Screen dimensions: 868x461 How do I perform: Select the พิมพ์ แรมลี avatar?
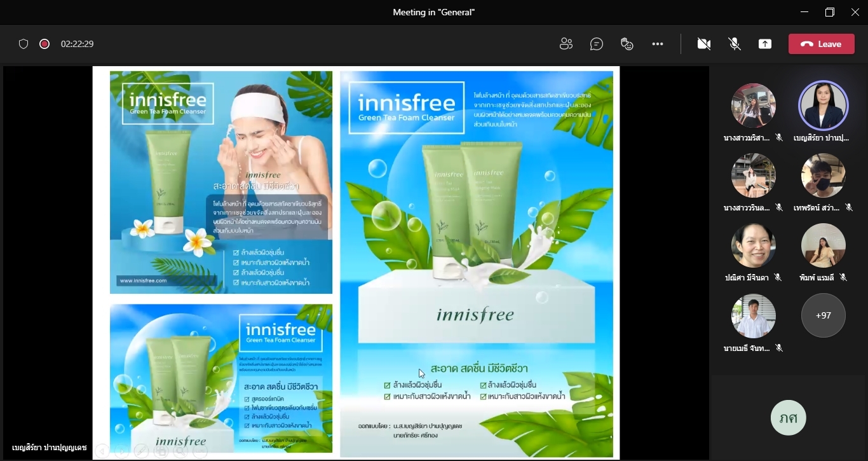(824, 245)
